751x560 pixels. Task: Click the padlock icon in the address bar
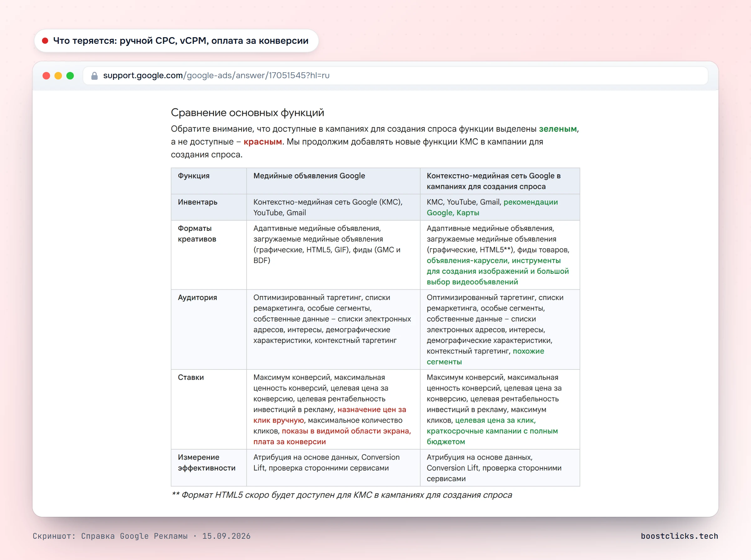[x=95, y=76]
